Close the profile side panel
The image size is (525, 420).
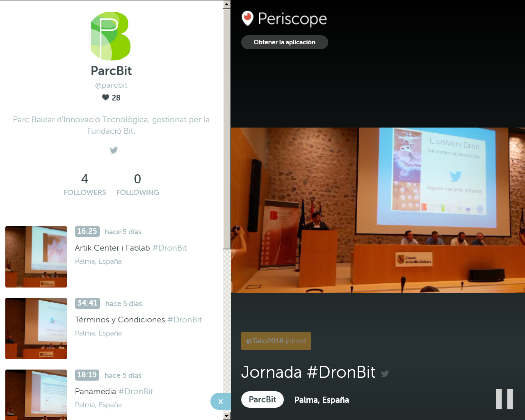click(x=221, y=402)
